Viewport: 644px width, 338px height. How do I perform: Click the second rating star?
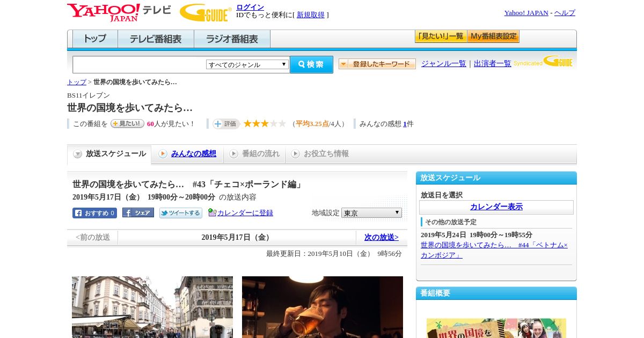257,123
